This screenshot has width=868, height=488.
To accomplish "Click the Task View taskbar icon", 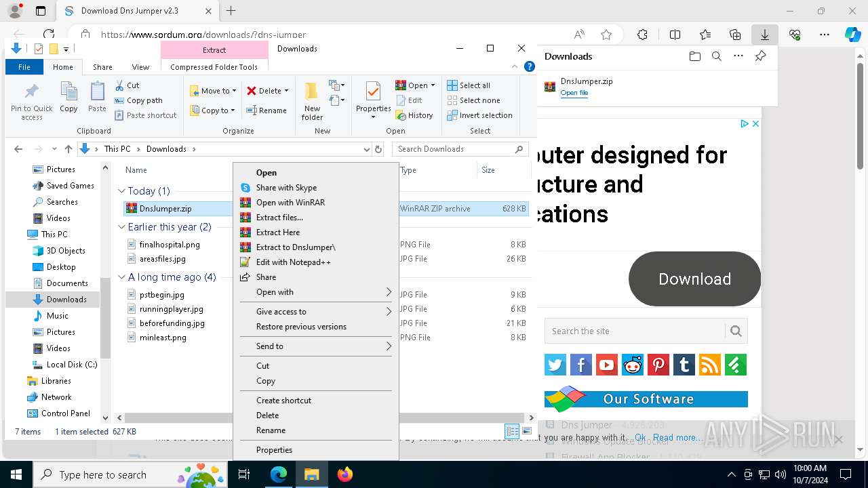I will pos(244,474).
